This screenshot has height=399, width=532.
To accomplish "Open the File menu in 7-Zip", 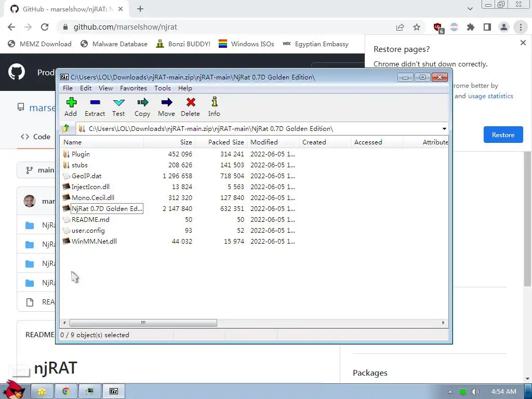I will [x=68, y=88].
